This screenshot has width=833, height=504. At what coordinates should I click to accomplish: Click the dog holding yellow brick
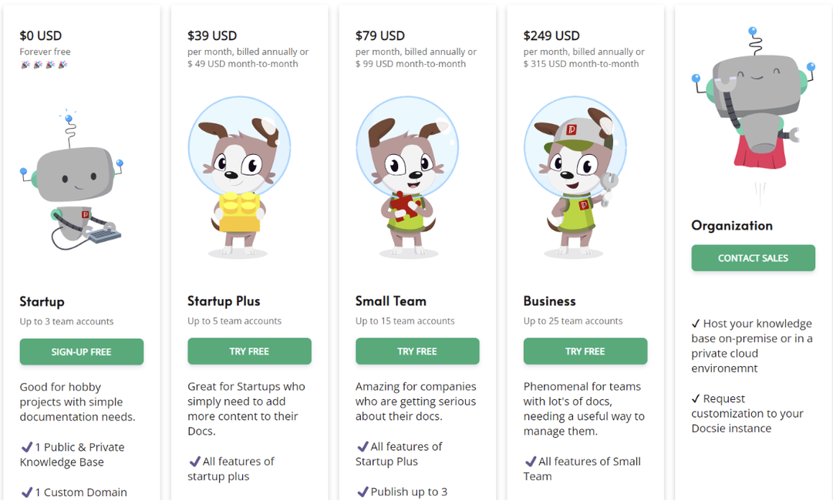click(x=239, y=176)
